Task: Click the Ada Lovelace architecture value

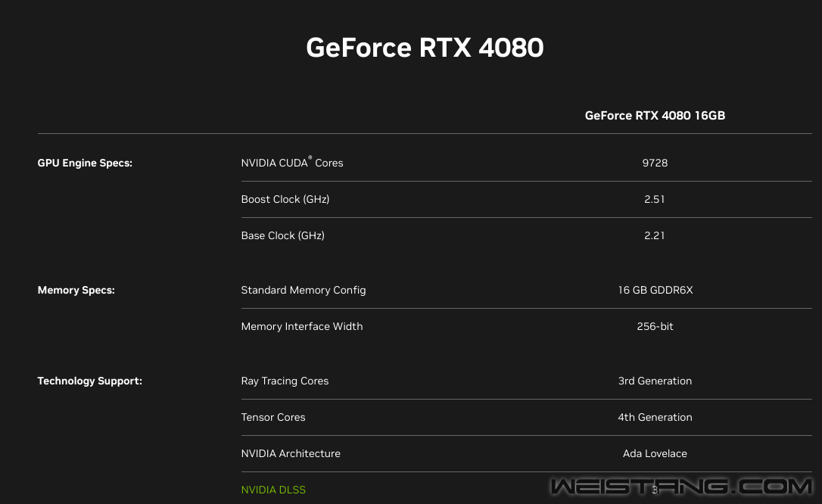Action: tap(655, 453)
